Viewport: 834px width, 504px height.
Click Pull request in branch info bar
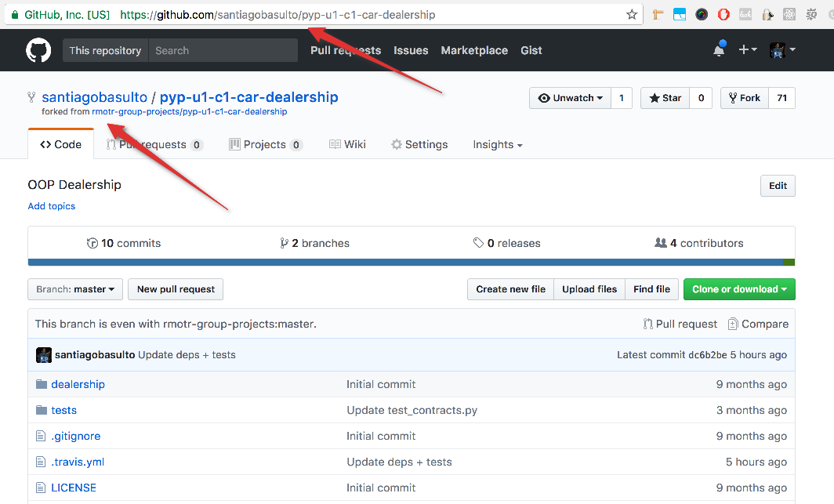click(x=680, y=324)
